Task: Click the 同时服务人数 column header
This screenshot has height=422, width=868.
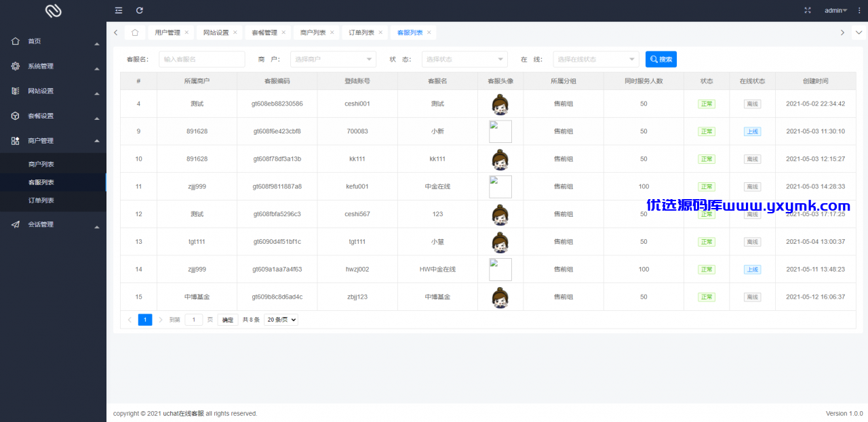Action: [x=644, y=81]
